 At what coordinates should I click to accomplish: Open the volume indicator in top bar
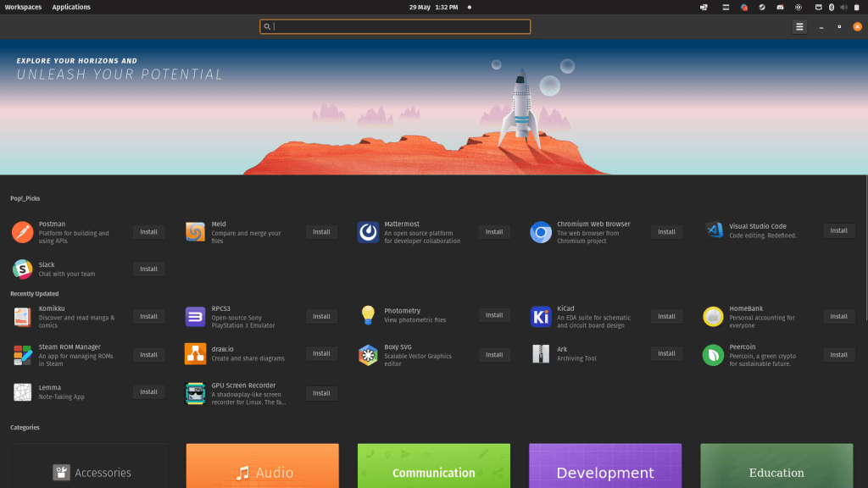(x=843, y=7)
